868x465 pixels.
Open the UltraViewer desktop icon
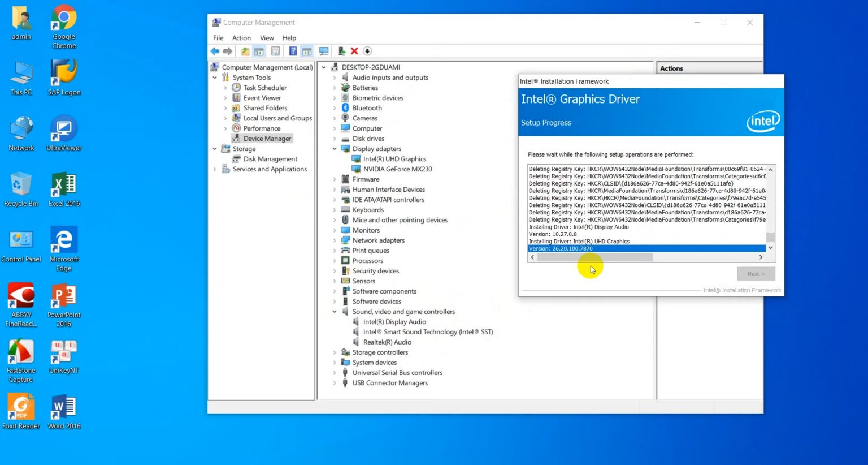pos(63,134)
